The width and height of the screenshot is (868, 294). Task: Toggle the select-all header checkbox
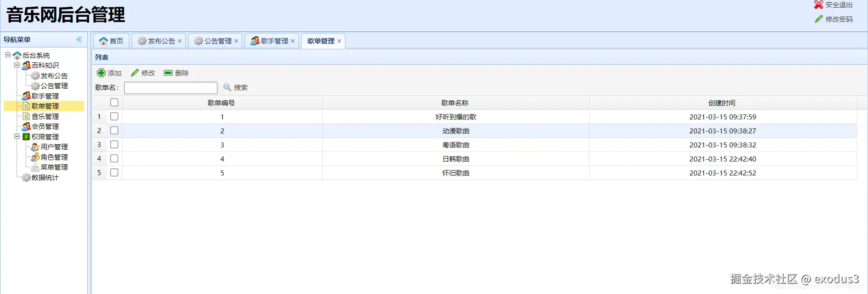[x=114, y=103]
